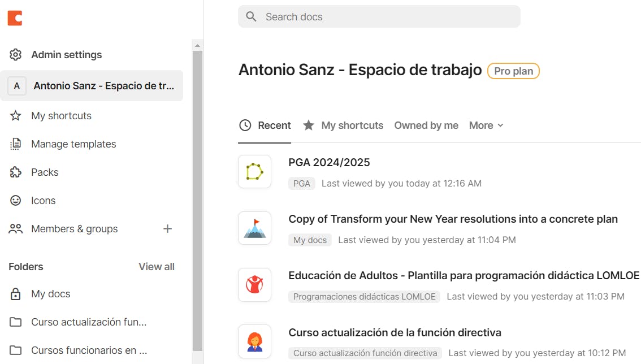Click 'Last viewed by you yesterday at 10:12 PM'
641x364 pixels.
[537, 353]
